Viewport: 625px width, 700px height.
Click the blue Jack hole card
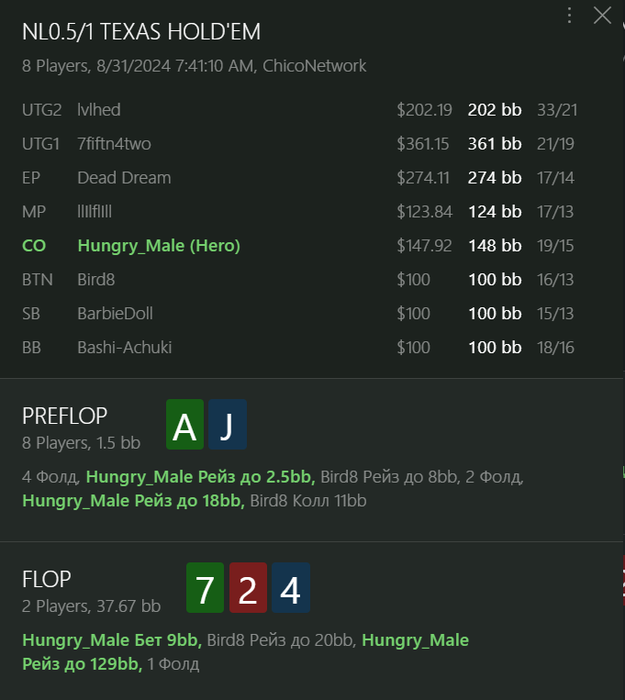pos(227,426)
